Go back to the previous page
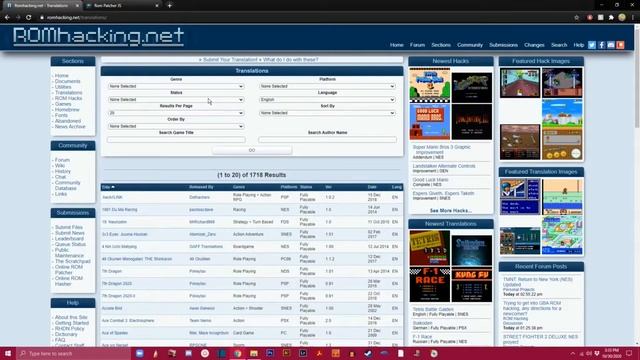640x360 pixels. [7, 18]
